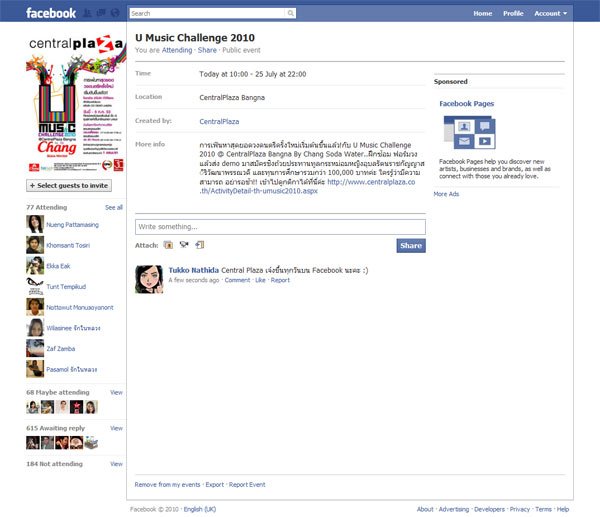
Task: Open the Facebook Pages ad image
Action: 469,132
